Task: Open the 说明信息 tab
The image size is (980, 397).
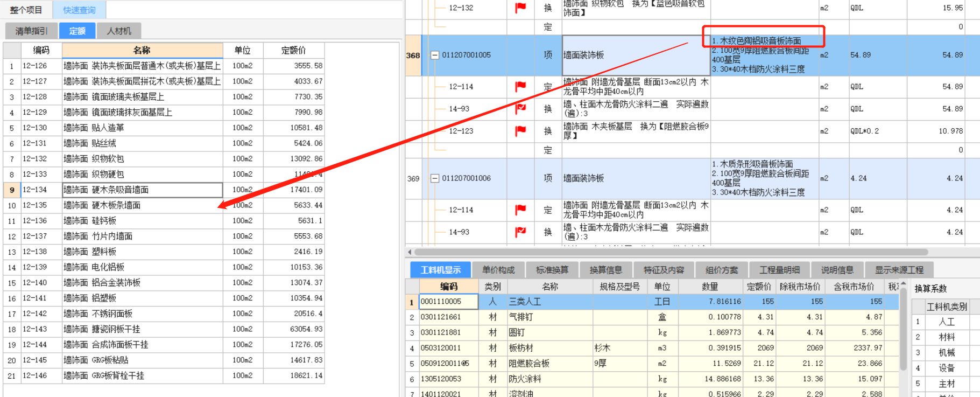Action: (x=837, y=269)
